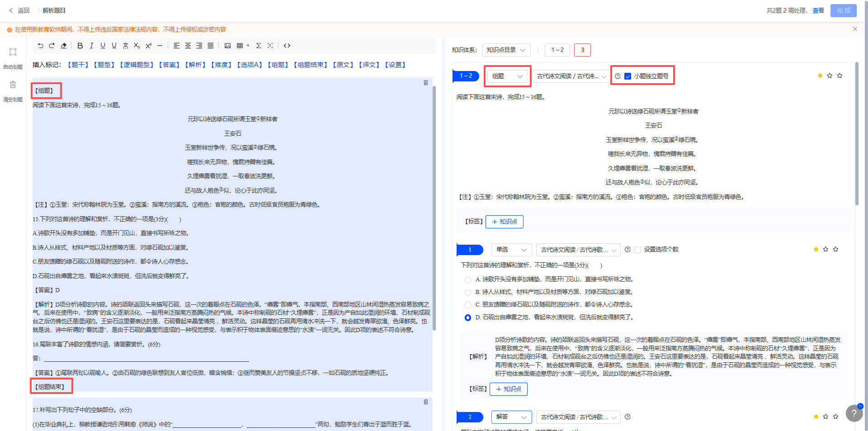
Task: Redo the last undone edit
Action: pyautogui.click(x=52, y=46)
